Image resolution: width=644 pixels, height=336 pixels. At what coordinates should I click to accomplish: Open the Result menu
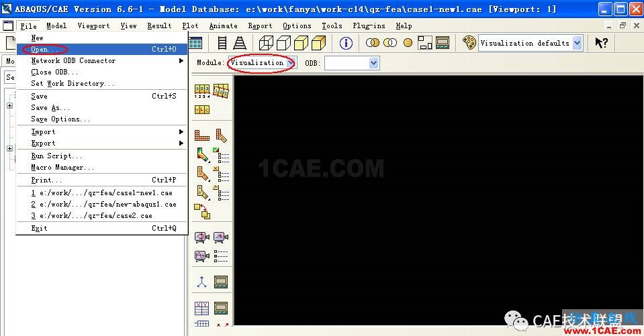tap(159, 26)
